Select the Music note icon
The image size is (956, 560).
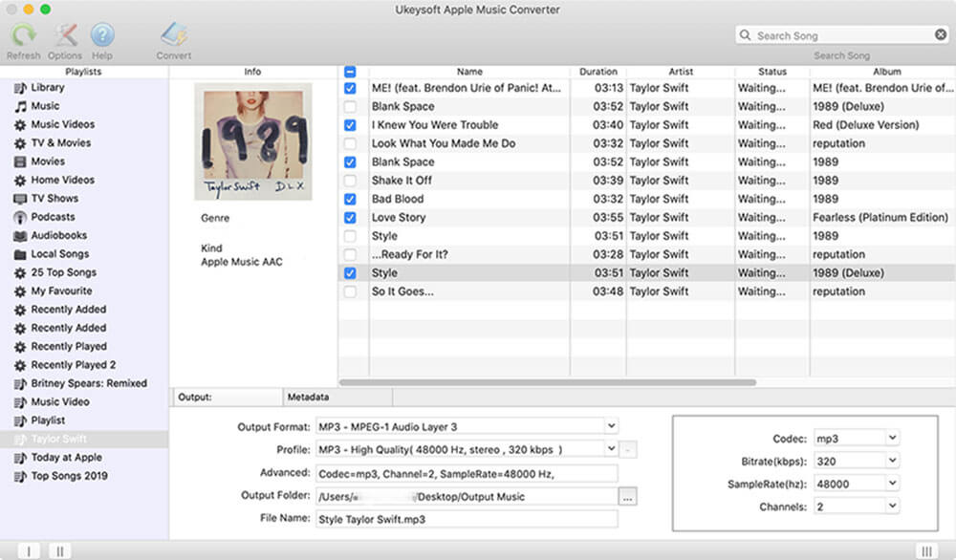20,106
